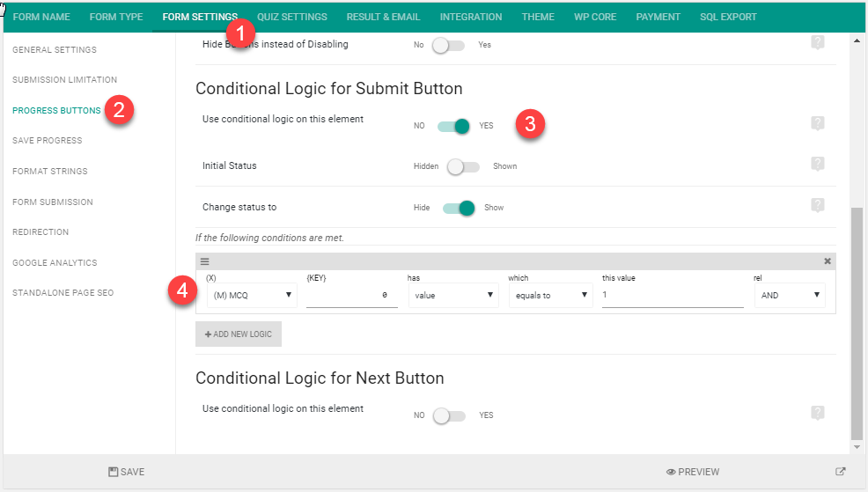Screen dimensions: 868x492
Task: Remove the logic row with X icon
Action: pyautogui.click(x=827, y=261)
